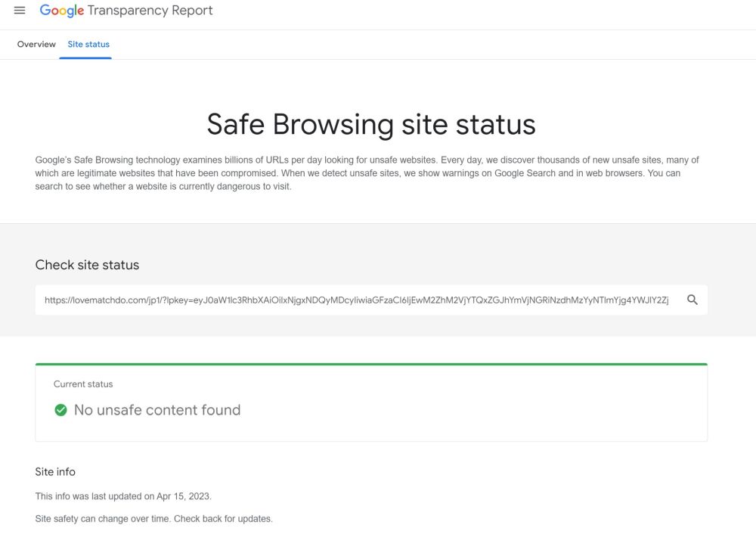756x553 pixels.
Task: Switch to the Overview tab
Action: tap(36, 44)
